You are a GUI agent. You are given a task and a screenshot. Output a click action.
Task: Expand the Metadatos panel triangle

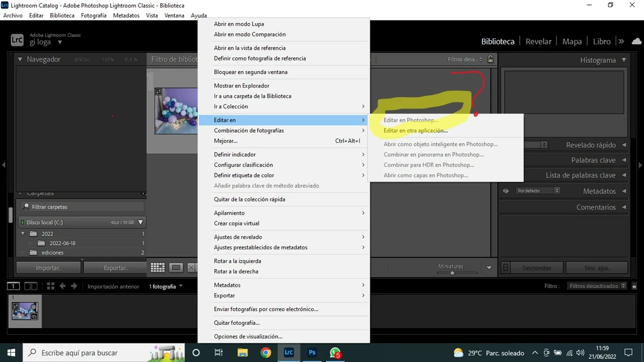click(624, 191)
